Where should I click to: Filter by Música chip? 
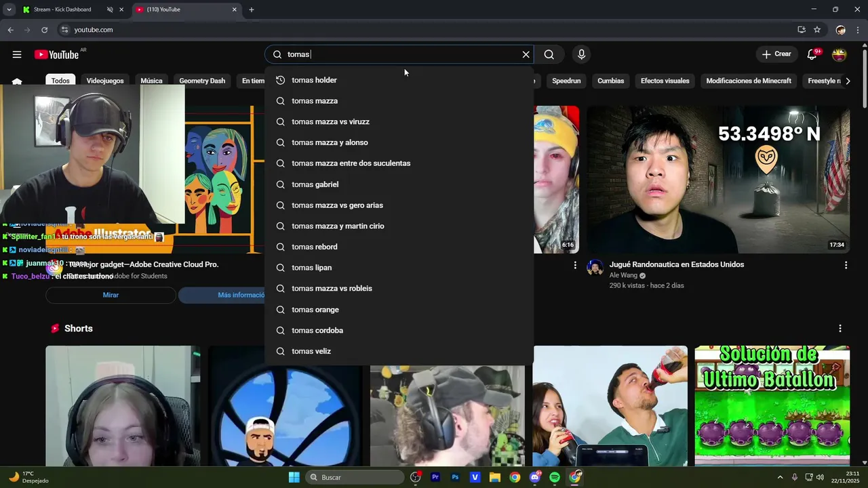tap(151, 81)
